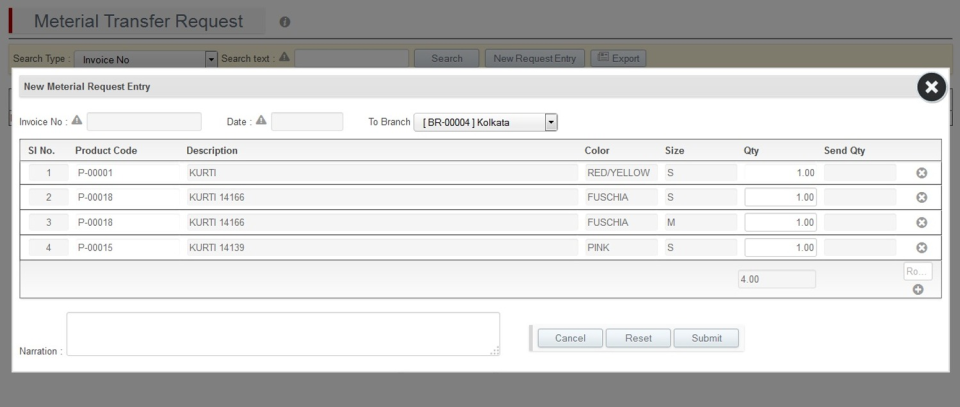Click size S cell in row 1

[x=700, y=173]
